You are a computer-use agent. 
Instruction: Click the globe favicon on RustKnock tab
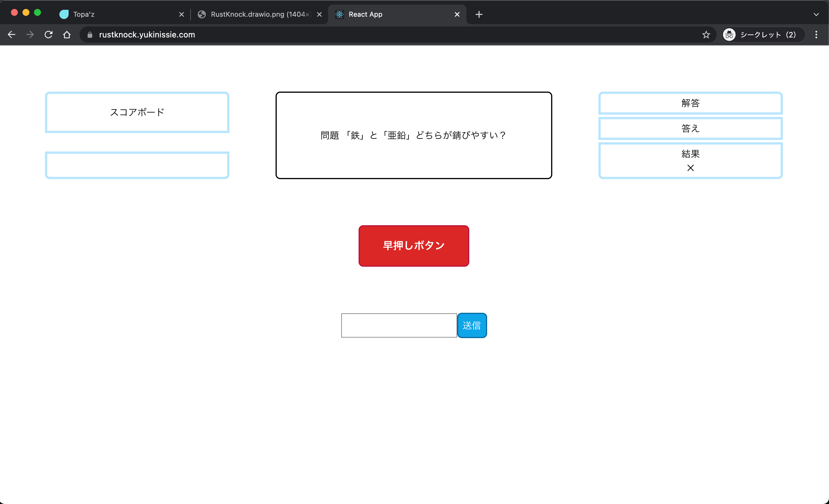point(201,14)
